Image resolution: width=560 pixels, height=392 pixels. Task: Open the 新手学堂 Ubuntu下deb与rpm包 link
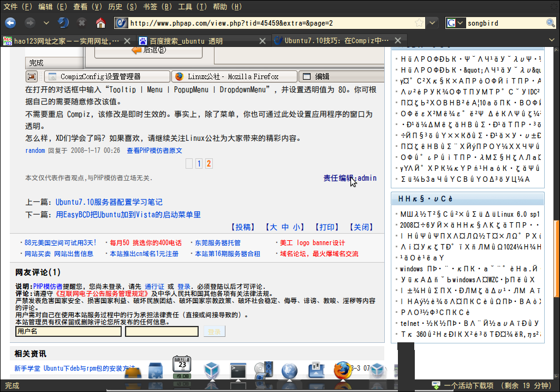(75, 369)
